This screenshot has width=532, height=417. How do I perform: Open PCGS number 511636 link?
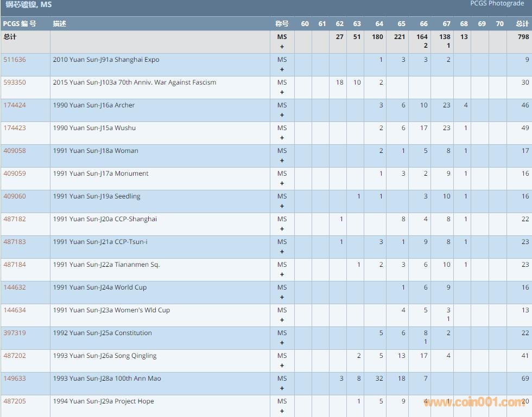[15, 60]
